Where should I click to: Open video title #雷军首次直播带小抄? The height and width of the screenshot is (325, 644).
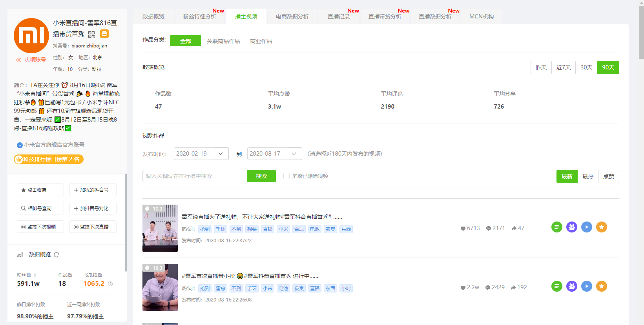coord(250,276)
